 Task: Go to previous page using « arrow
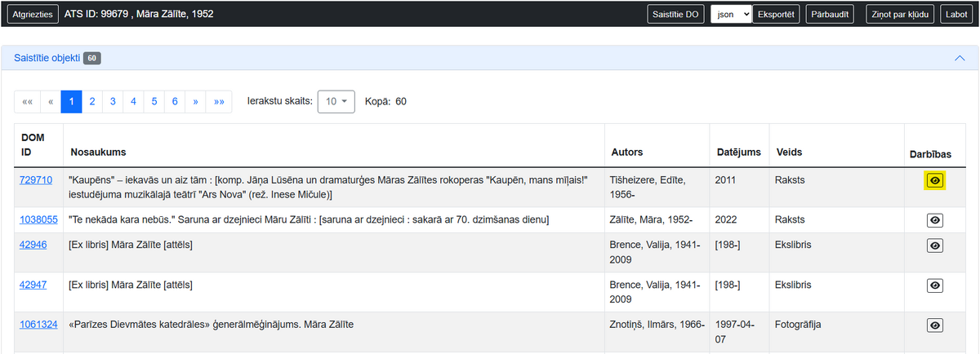tap(51, 102)
